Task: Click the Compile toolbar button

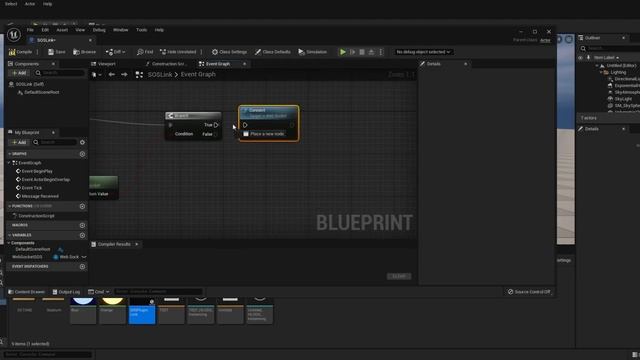Action: pyautogui.click(x=20, y=52)
